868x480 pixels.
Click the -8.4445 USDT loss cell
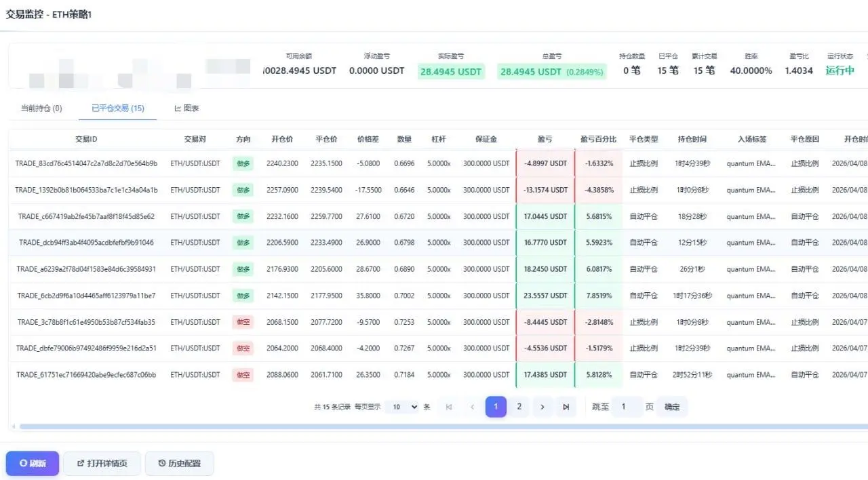coord(545,322)
